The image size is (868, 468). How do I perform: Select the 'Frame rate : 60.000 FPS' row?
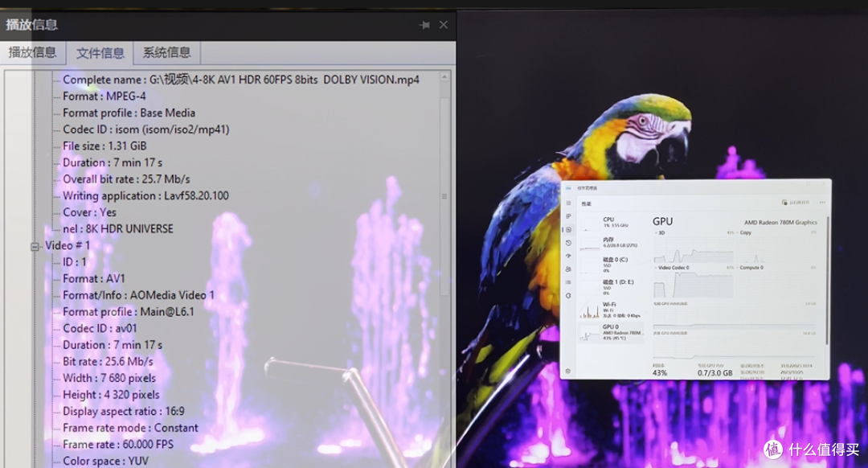click(118, 445)
